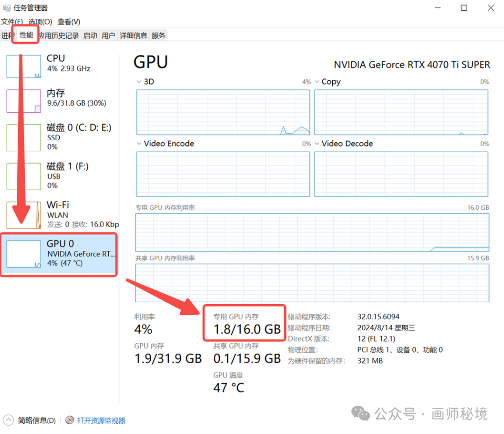
Task: Click the Task Manager app icon in title bar
Action: pos(7,8)
